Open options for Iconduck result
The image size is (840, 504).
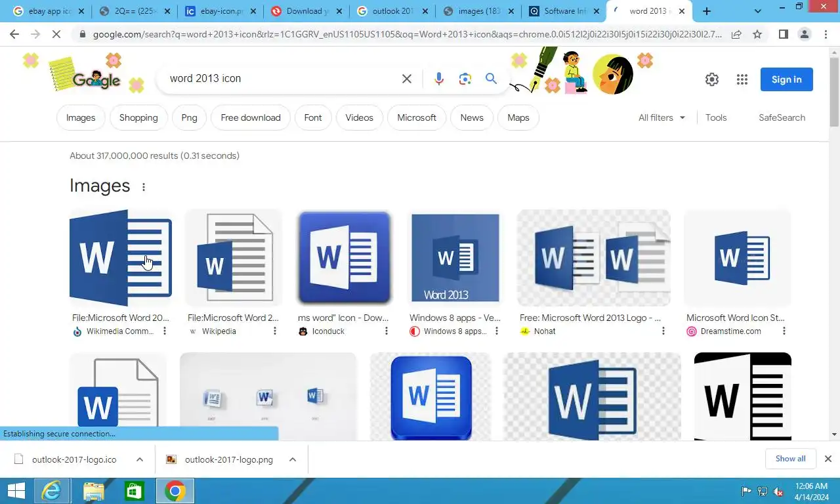click(387, 331)
